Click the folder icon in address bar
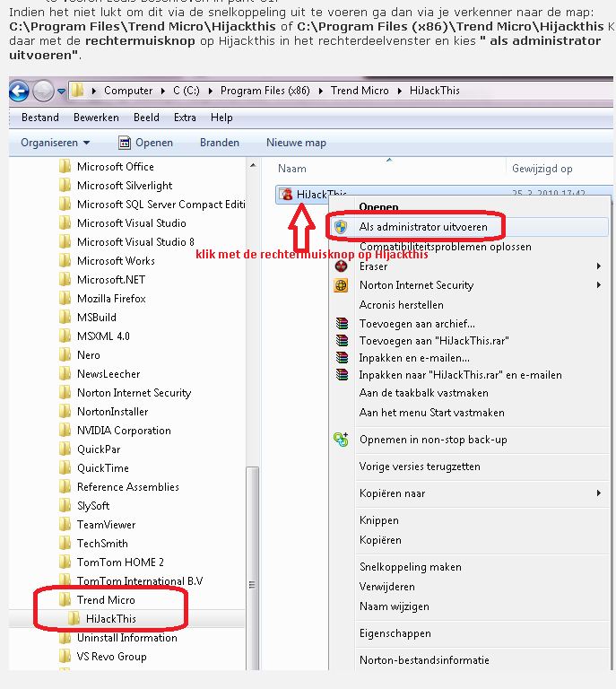This screenshot has width=616, height=689. [78, 90]
